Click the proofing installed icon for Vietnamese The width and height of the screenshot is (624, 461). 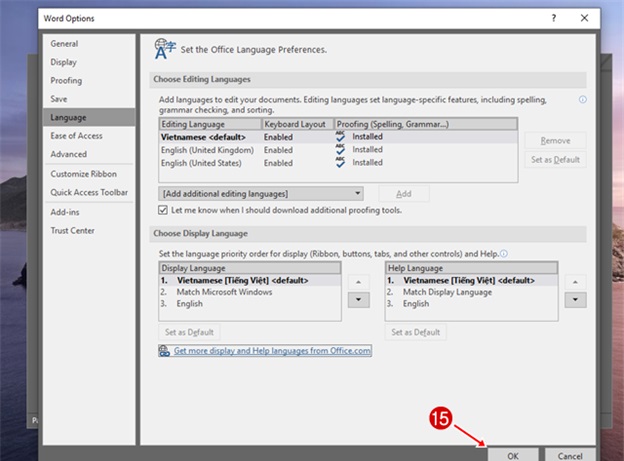point(340,136)
